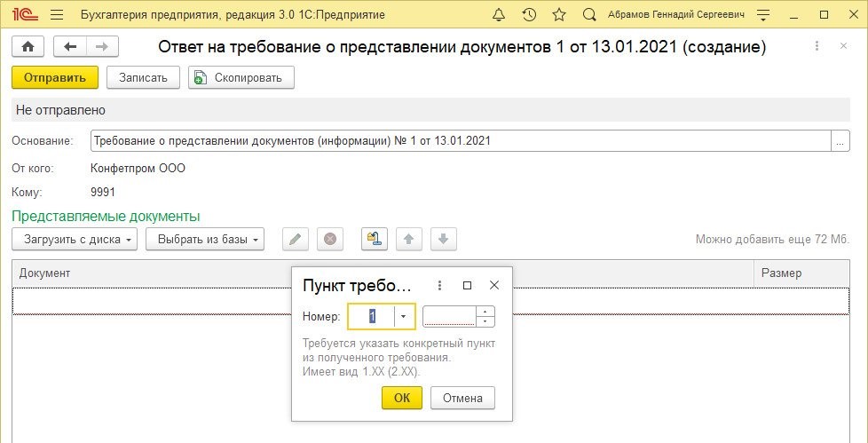Screen dimensions: 868x443
Task: Click the Записать button
Action: click(143, 77)
